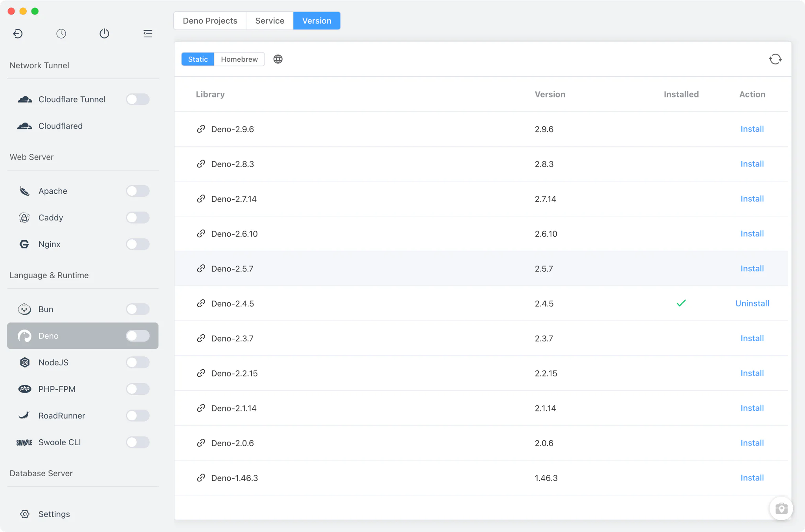This screenshot has width=805, height=532.
Task: Click the Apache feather icon
Action: click(x=25, y=191)
